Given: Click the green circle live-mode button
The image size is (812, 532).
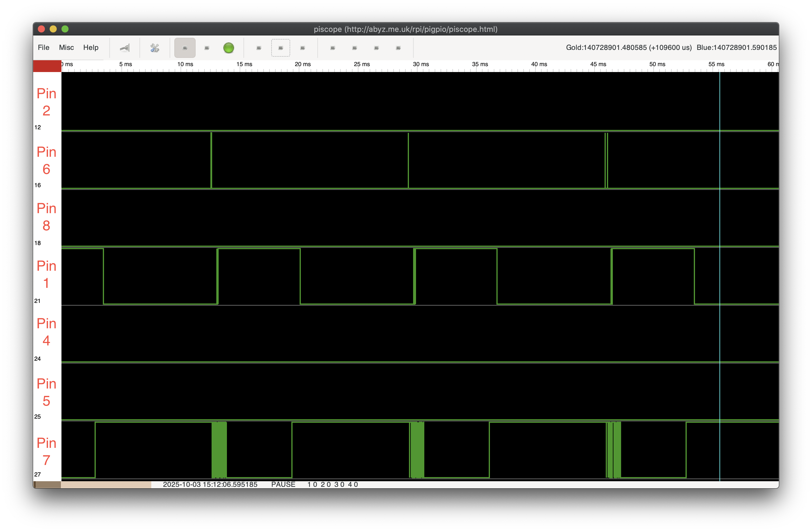Looking at the screenshot, I should pos(229,48).
